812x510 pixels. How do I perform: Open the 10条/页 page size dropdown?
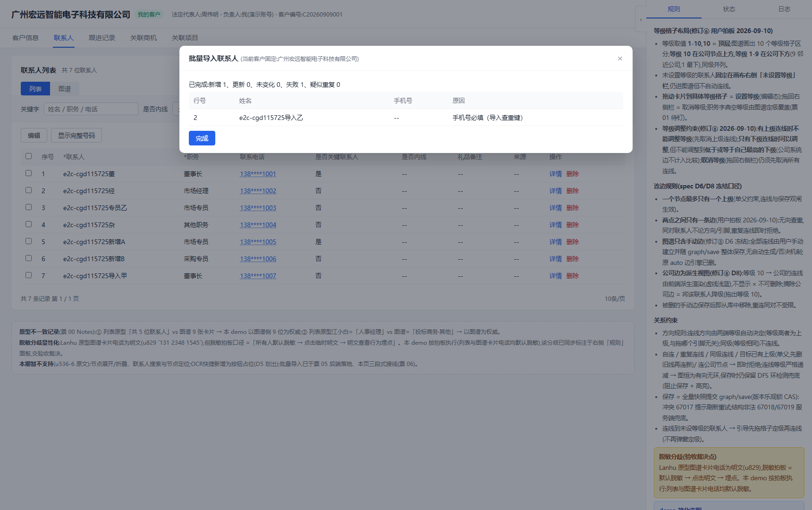(x=615, y=299)
